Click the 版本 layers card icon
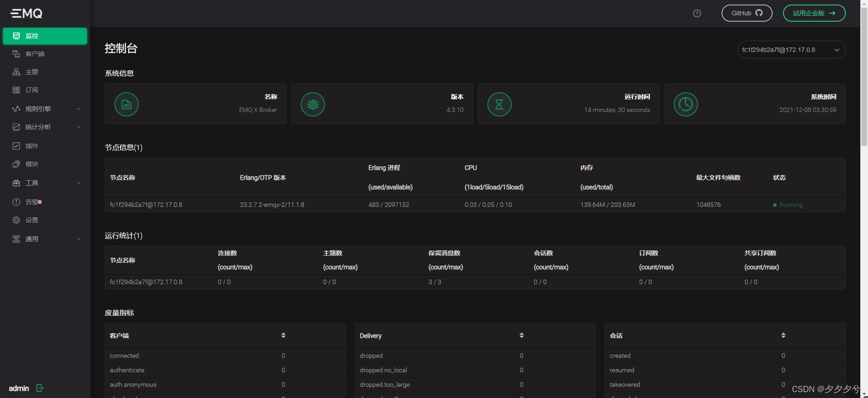The height and width of the screenshot is (398, 868). point(313,104)
